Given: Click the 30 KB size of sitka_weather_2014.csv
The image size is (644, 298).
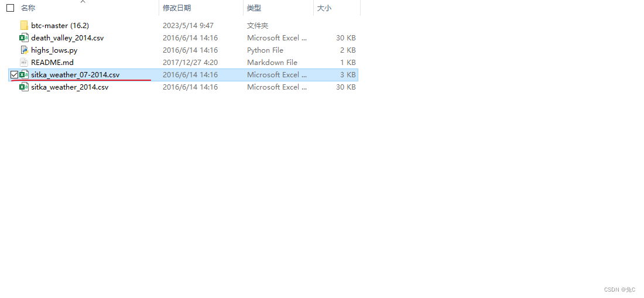Looking at the screenshot, I should point(346,87).
